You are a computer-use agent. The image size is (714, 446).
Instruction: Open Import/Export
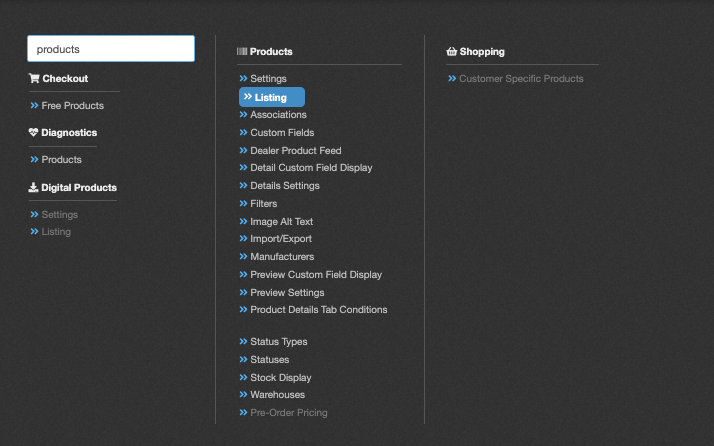click(x=281, y=239)
